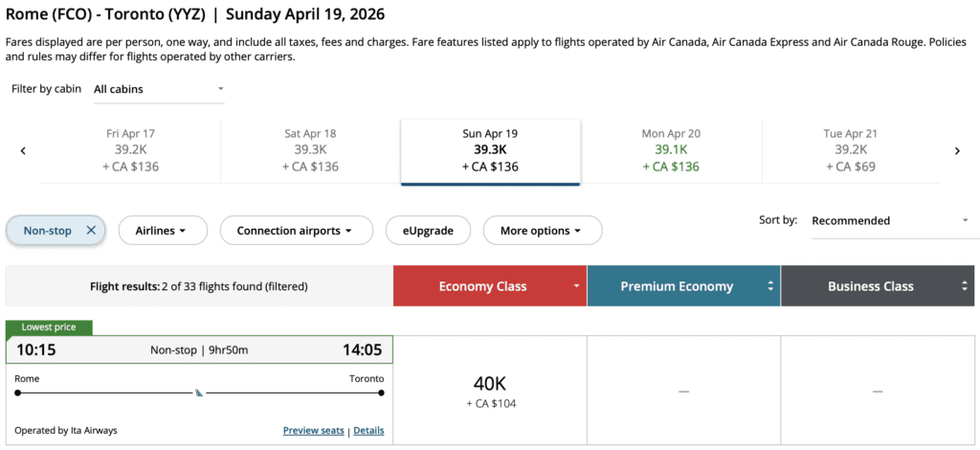Go to previous dates with left arrow
The width and height of the screenshot is (980, 450).
[23, 150]
